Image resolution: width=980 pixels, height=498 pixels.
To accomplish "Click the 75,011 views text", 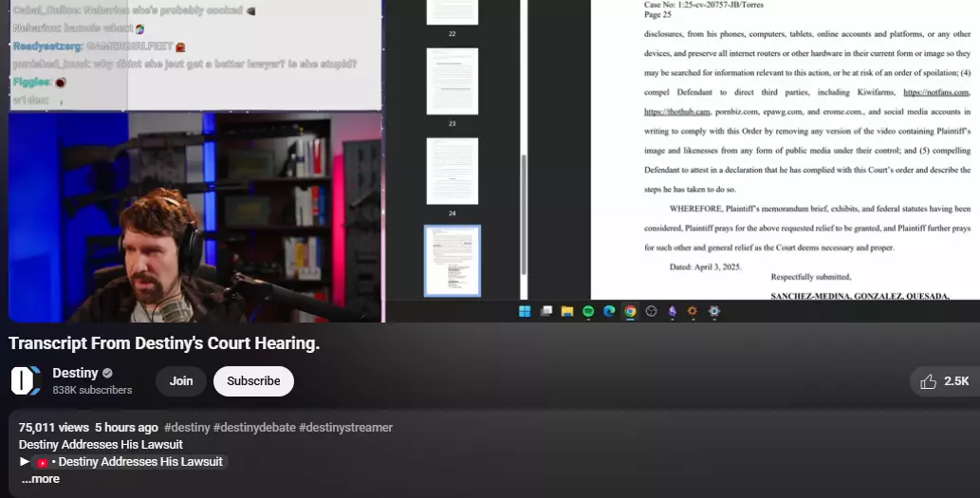I will point(54,428).
